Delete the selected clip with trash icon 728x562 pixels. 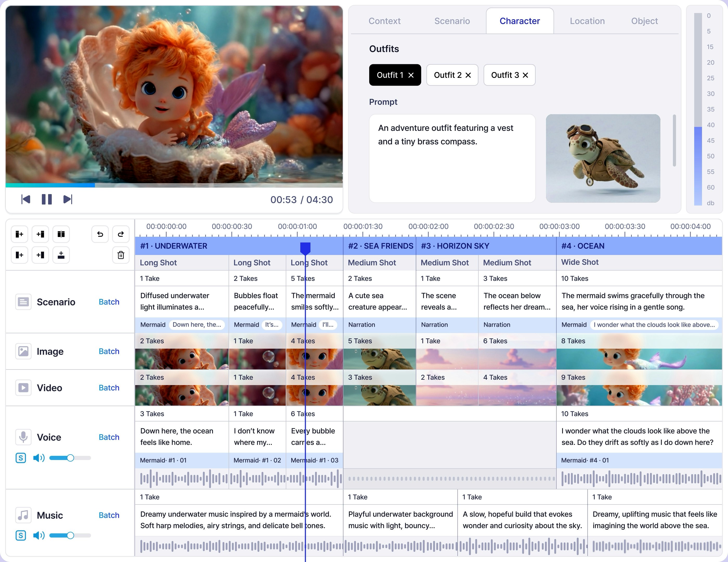click(121, 255)
